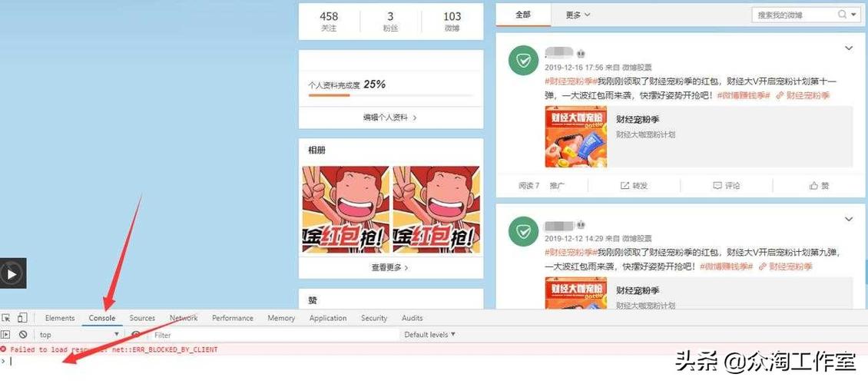
Task: Click the red error icon in console
Action: 3,349
